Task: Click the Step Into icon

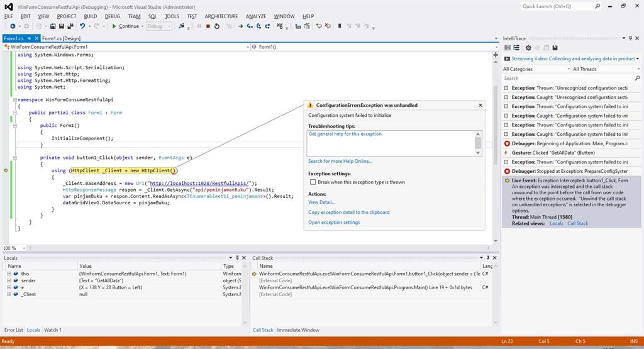Action: point(250,26)
